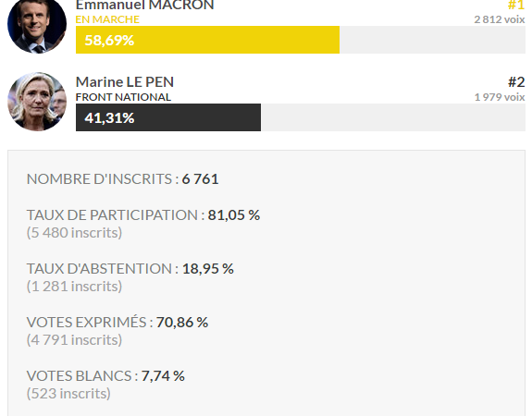Click Marine Le Pen's portrait photo
Image resolution: width=532 pixels, height=416 pixels.
tap(37, 102)
